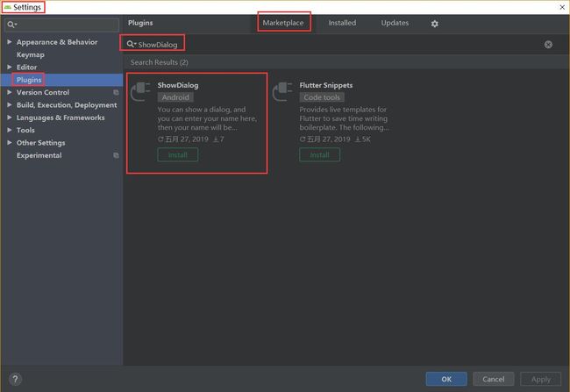Image resolution: width=570 pixels, height=392 pixels.
Task: Expand the Version Control tree node
Action: coord(10,92)
